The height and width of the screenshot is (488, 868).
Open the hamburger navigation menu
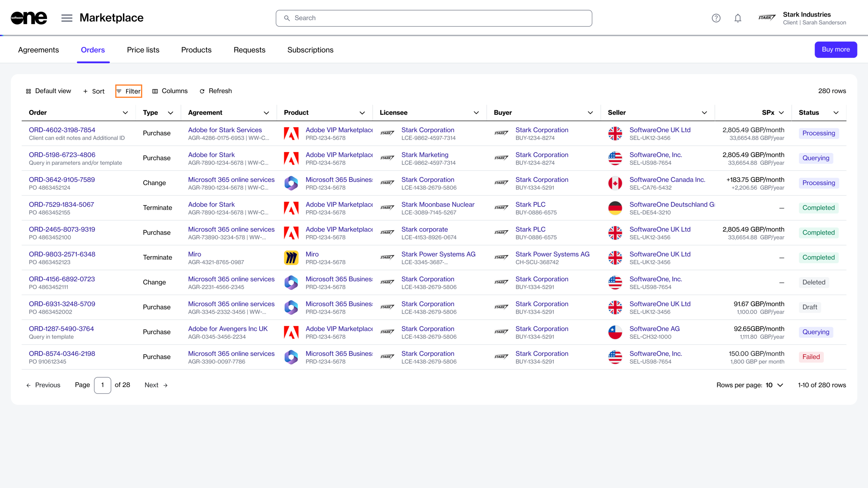[x=67, y=18]
